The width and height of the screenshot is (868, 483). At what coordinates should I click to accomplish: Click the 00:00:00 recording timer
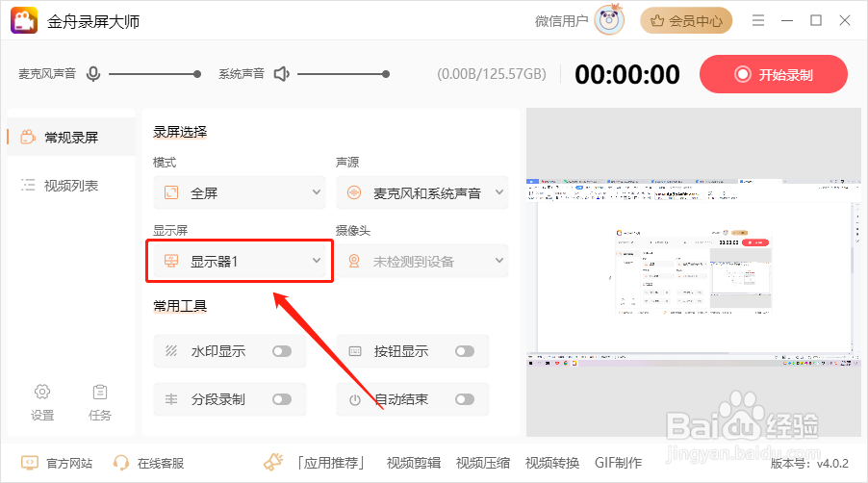point(627,75)
